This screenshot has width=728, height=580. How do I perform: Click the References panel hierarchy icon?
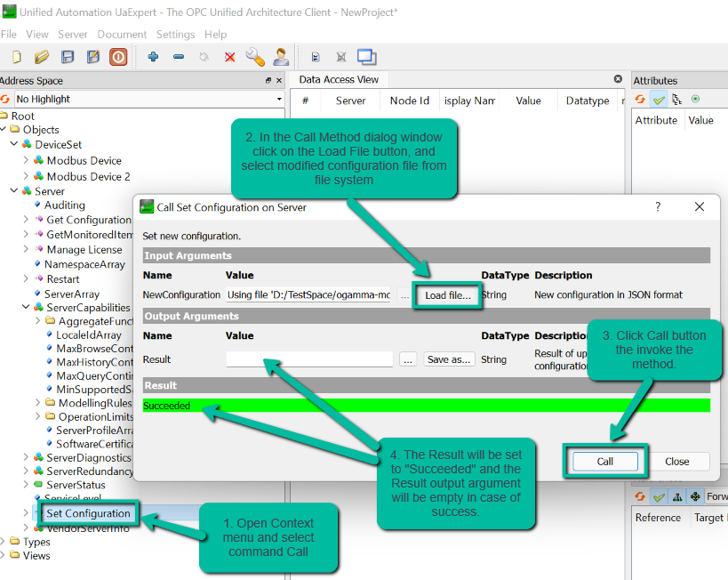(x=677, y=496)
